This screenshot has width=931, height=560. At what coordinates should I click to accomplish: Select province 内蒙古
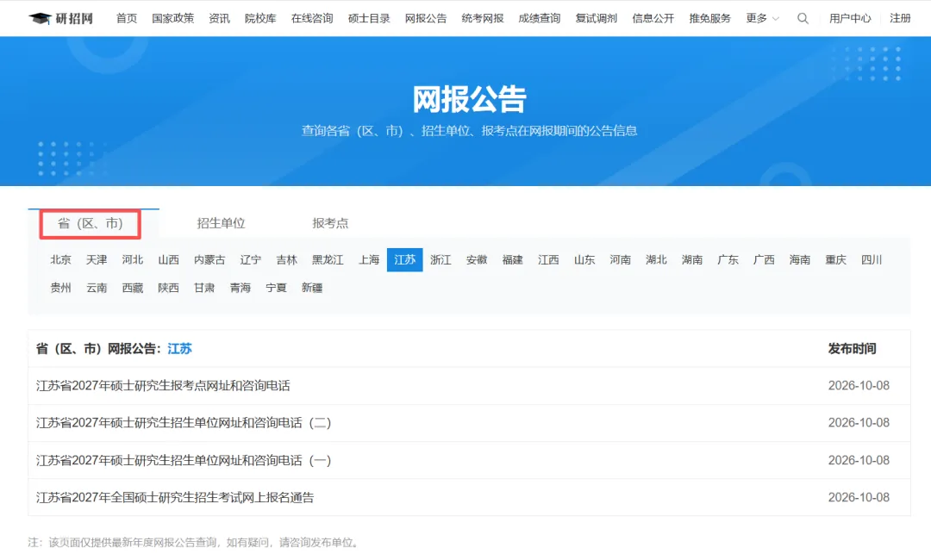[x=209, y=260]
